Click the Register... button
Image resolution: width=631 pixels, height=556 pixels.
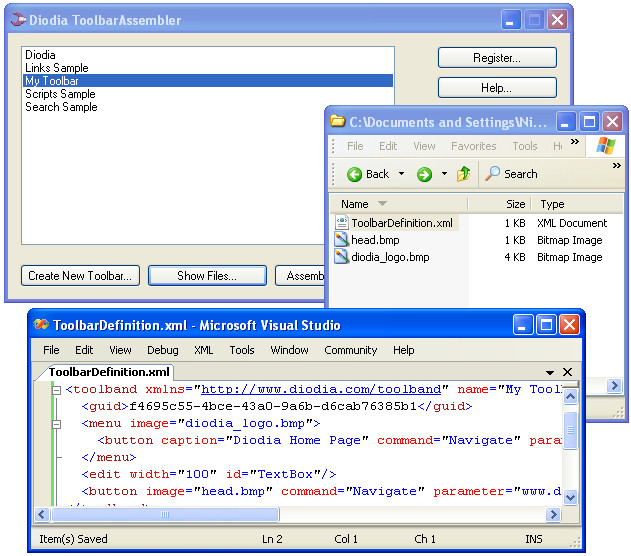tap(497, 58)
